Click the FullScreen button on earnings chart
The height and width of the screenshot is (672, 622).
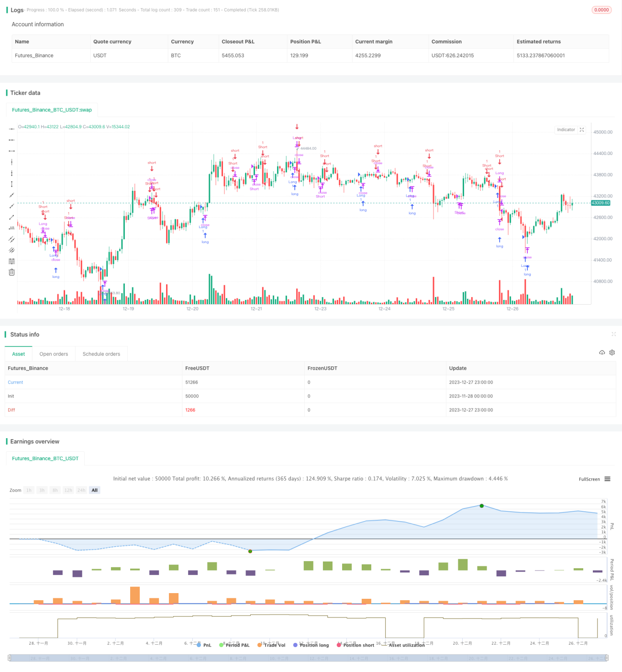[589, 479]
